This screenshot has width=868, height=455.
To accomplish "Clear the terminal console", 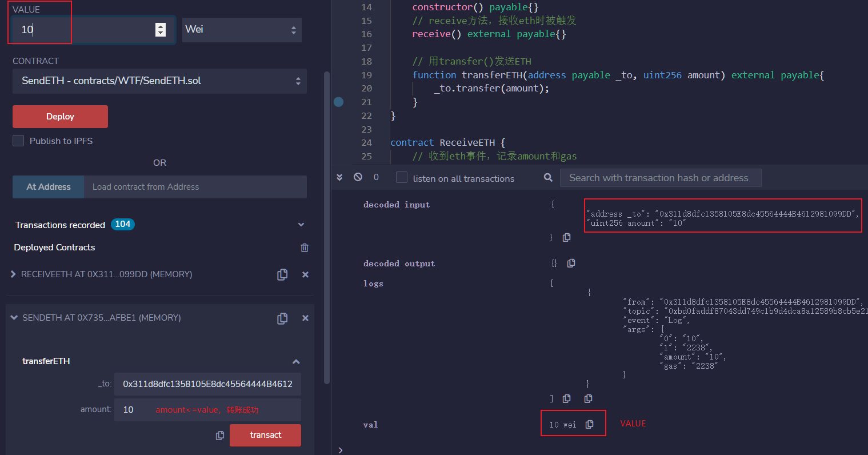I will [358, 177].
